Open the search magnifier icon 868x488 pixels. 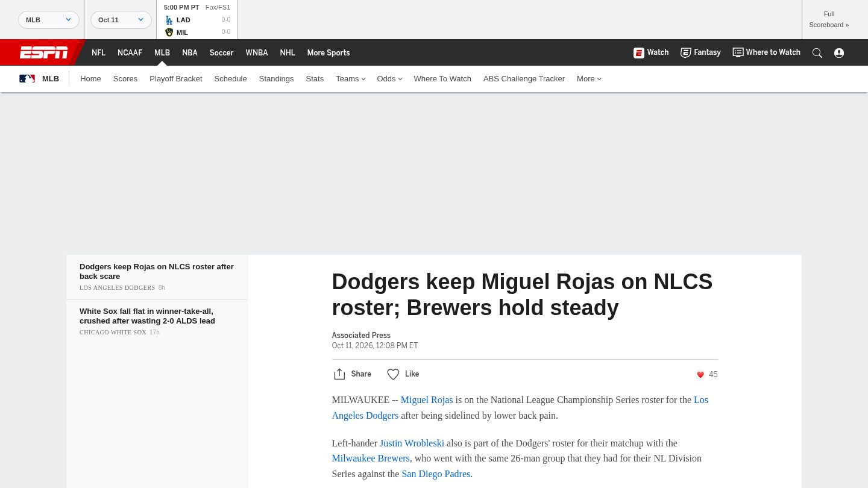pos(817,53)
